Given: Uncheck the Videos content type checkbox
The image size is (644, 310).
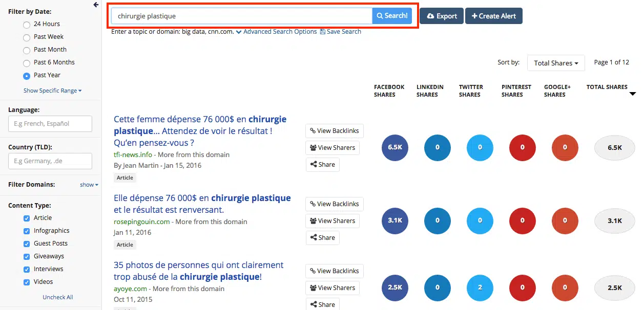Looking at the screenshot, I should pos(27,282).
